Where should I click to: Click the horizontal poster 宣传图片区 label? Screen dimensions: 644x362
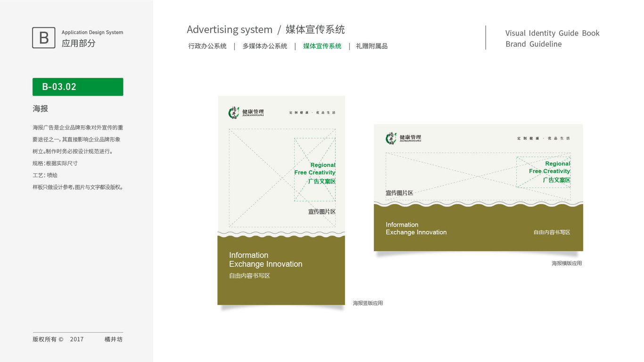399,193
